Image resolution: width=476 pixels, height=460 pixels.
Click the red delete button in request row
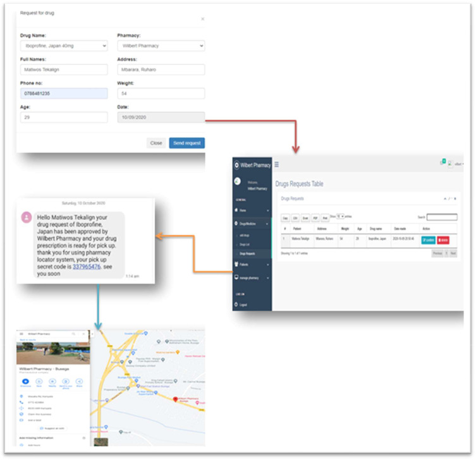click(x=443, y=240)
